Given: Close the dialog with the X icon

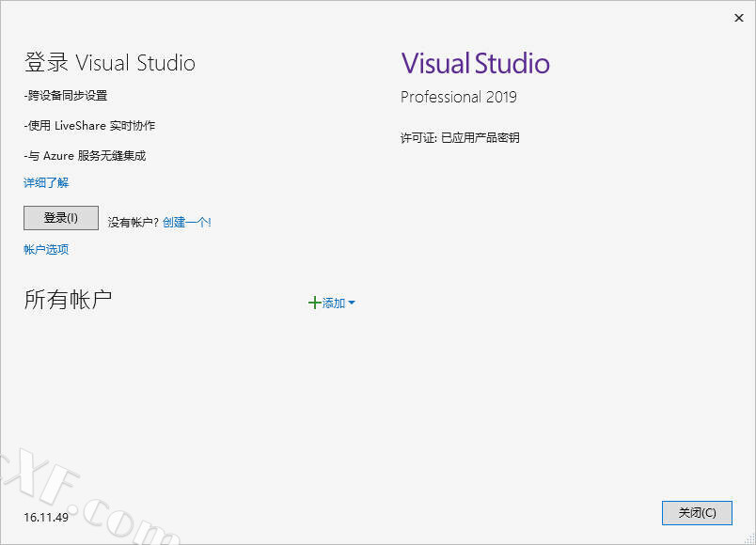Looking at the screenshot, I should click(739, 18).
